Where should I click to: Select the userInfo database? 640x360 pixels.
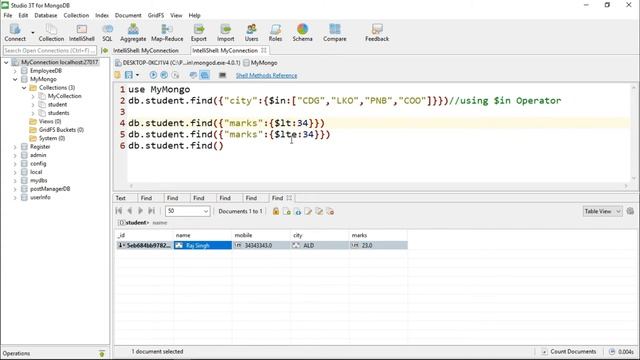[40, 198]
